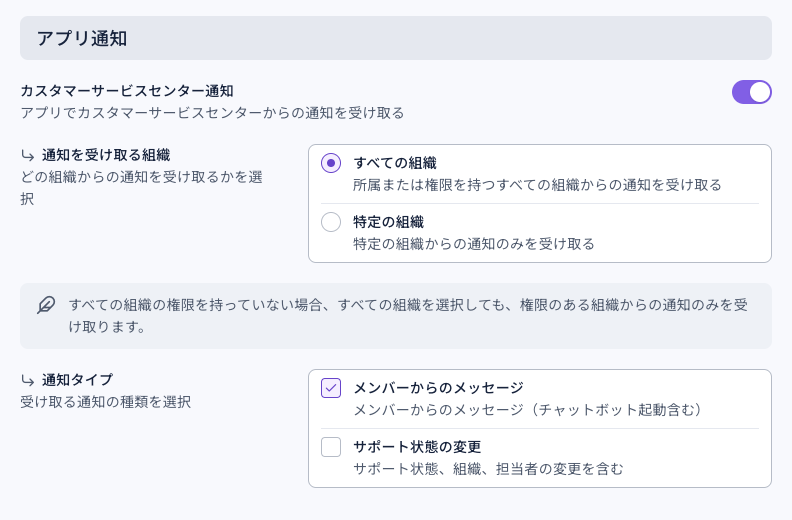This screenshot has width=792, height=520.
Task: Click description 所属または権限を持つすべての組織
Action: (x=537, y=185)
